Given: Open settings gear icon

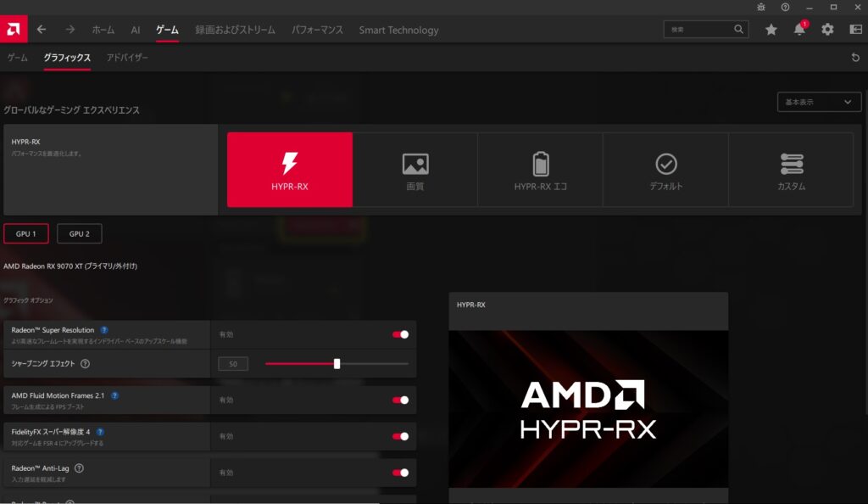Looking at the screenshot, I should pos(827,30).
